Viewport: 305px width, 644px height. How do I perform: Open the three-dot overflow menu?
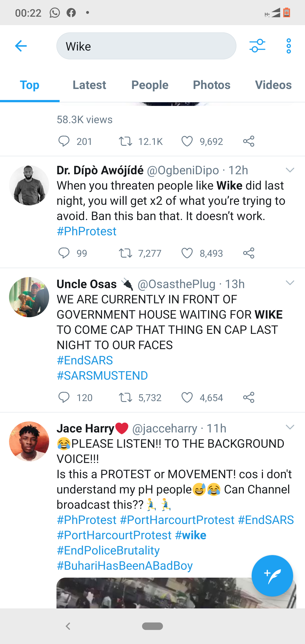(288, 46)
